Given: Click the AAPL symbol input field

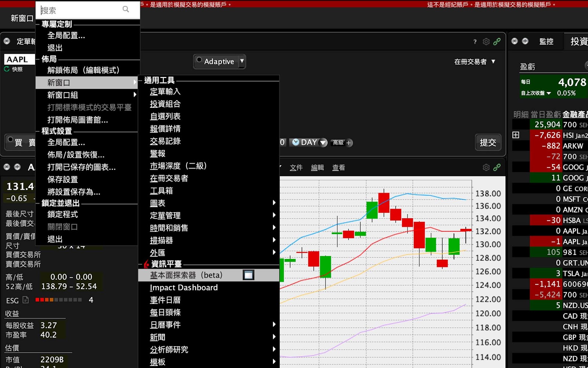Looking at the screenshot, I should (x=19, y=59).
